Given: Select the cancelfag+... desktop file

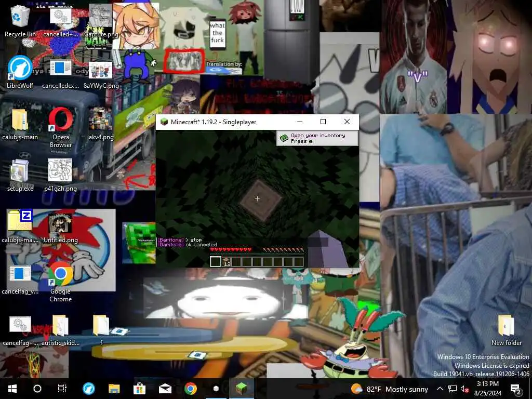Looking at the screenshot, I should click(20, 330).
